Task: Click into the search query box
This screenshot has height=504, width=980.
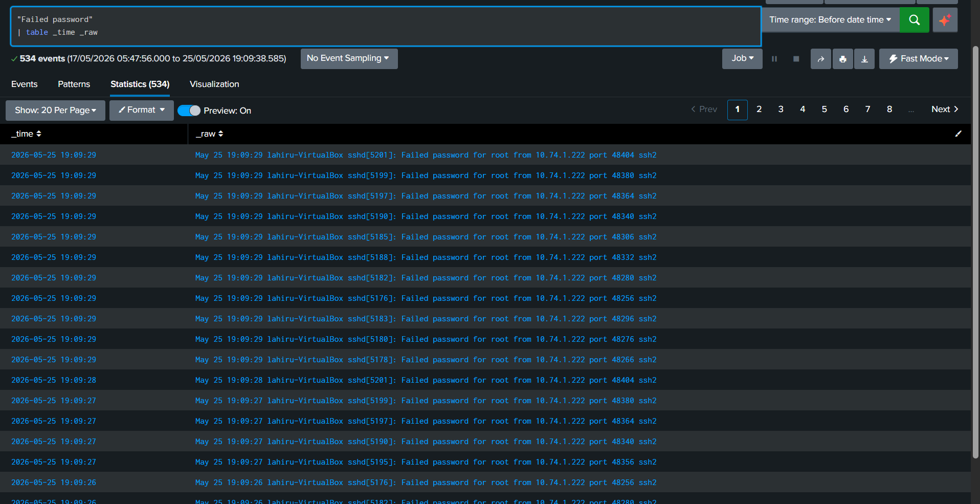Action: 386,26
